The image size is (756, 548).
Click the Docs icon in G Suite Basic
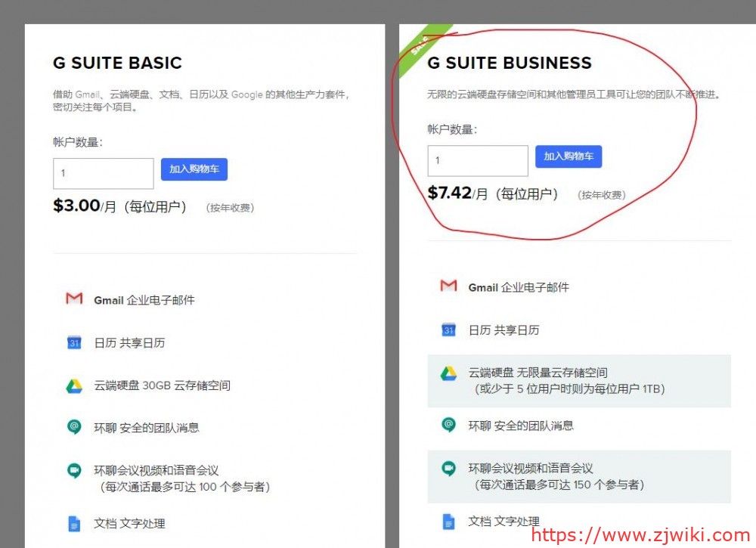[x=74, y=523]
